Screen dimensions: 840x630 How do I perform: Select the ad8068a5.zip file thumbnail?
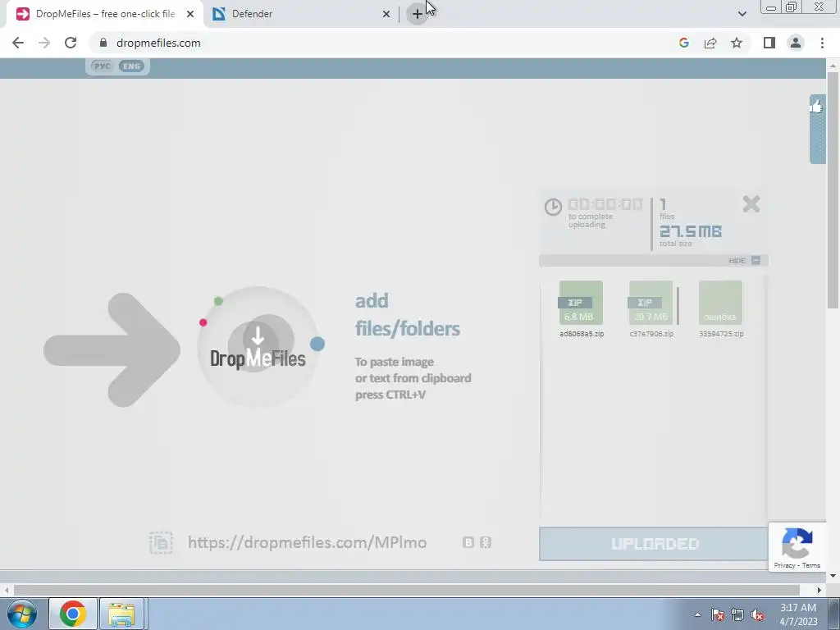click(582, 304)
